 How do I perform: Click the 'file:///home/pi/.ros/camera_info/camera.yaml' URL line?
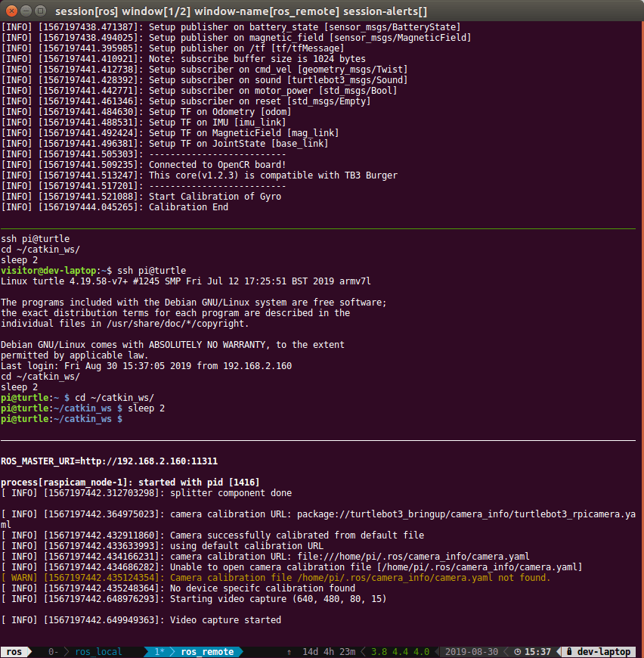point(265,557)
